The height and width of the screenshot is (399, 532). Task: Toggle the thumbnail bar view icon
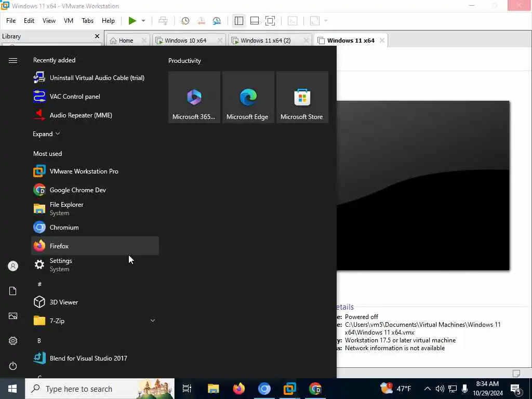tap(255, 21)
